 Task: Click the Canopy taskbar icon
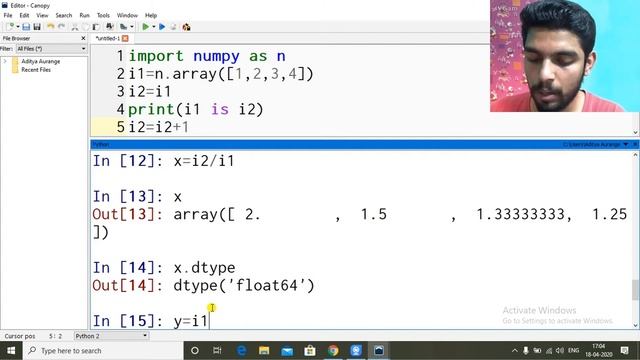tap(379, 351)
